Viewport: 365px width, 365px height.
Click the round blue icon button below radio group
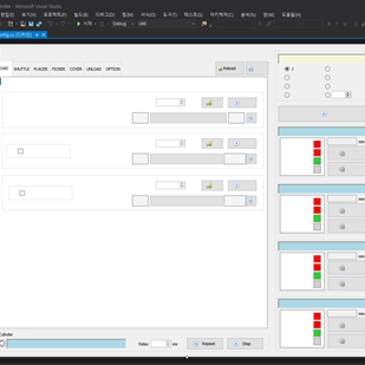(x=323, y=114)
